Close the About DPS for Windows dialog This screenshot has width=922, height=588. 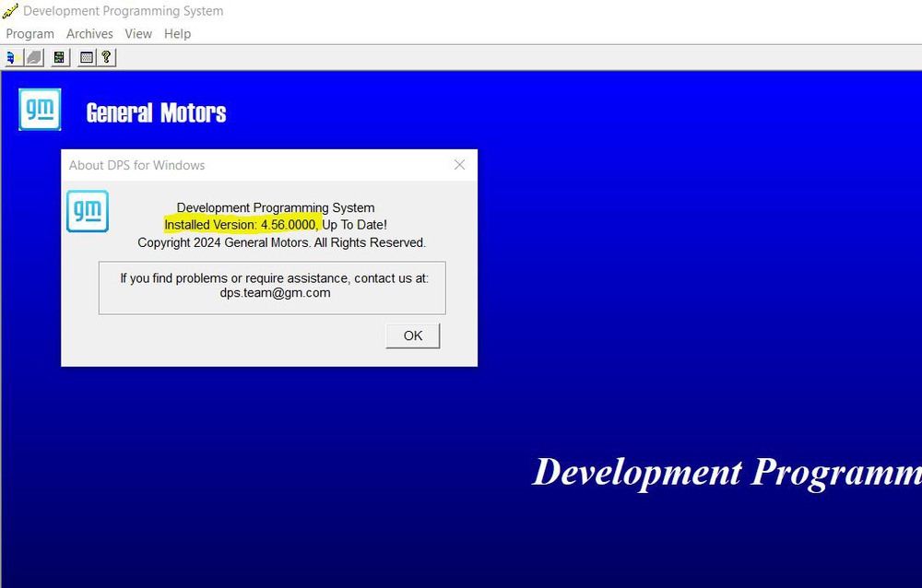[x=460, y=165]
